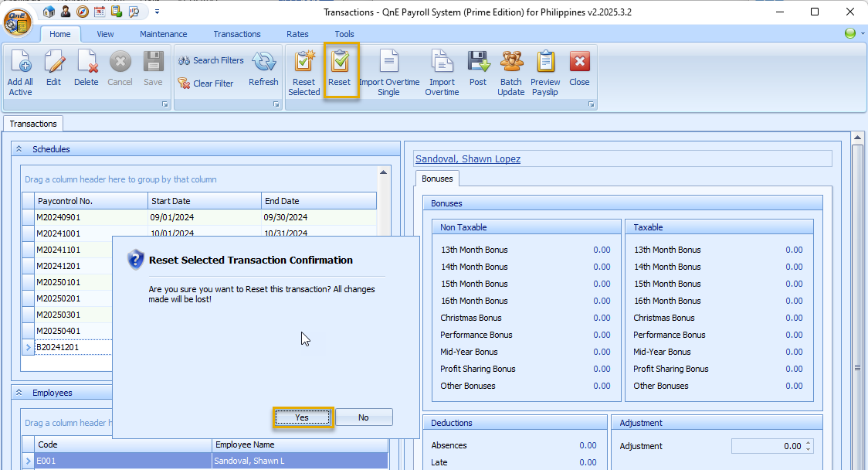
Task: Expand the B20241201 row indicator arrow
Action: coord(29,347)
